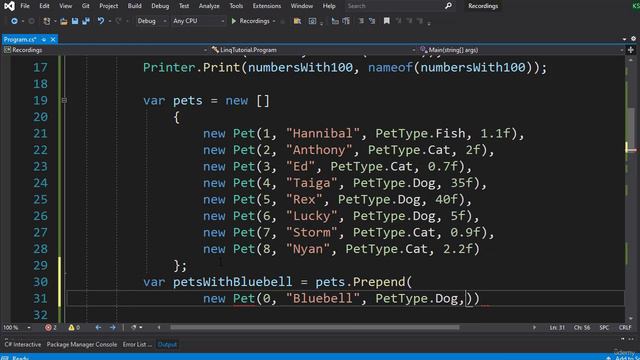Toggle a bookmark on current line
The height and width of the screenshot is (360, 640).
click(387, 21)
